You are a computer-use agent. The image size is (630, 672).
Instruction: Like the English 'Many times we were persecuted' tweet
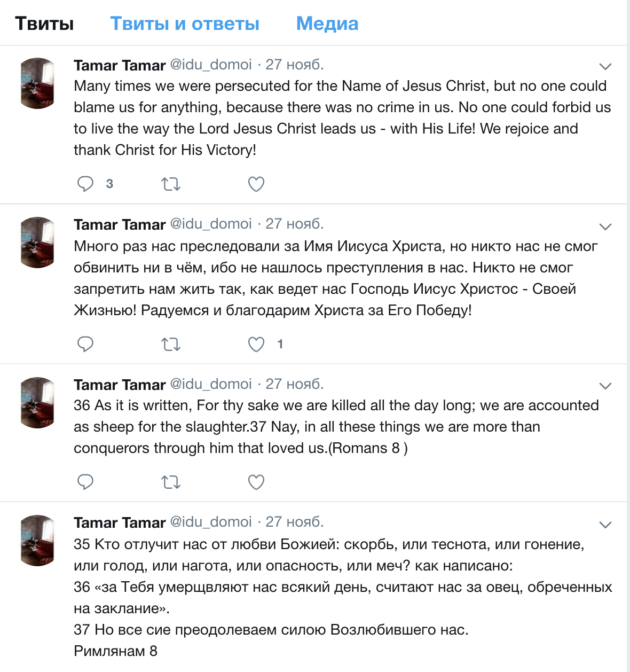click(256, 184)
